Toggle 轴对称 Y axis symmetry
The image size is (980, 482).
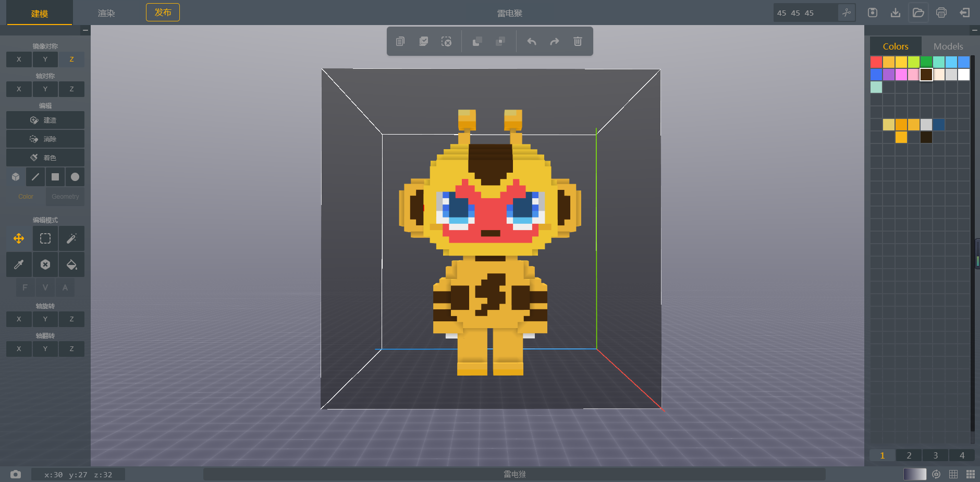pyautogui.click(x=45, y=89)
